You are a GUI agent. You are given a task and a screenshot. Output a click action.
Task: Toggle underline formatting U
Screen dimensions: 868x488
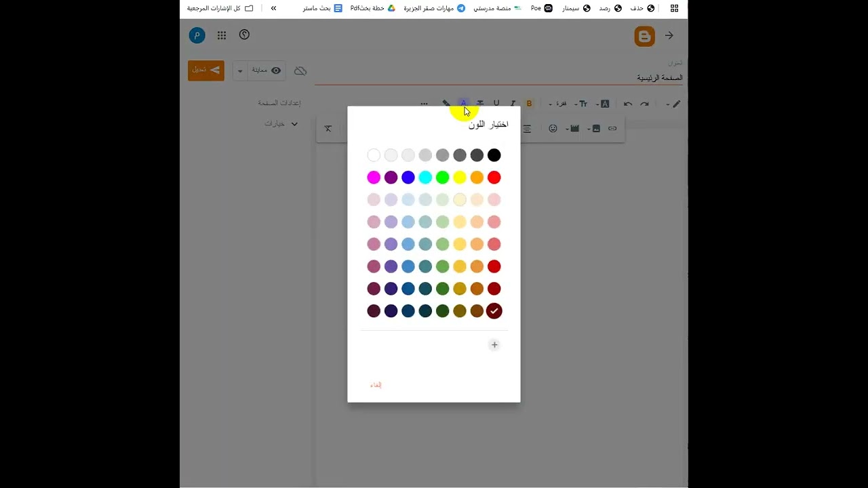point(496,104)
